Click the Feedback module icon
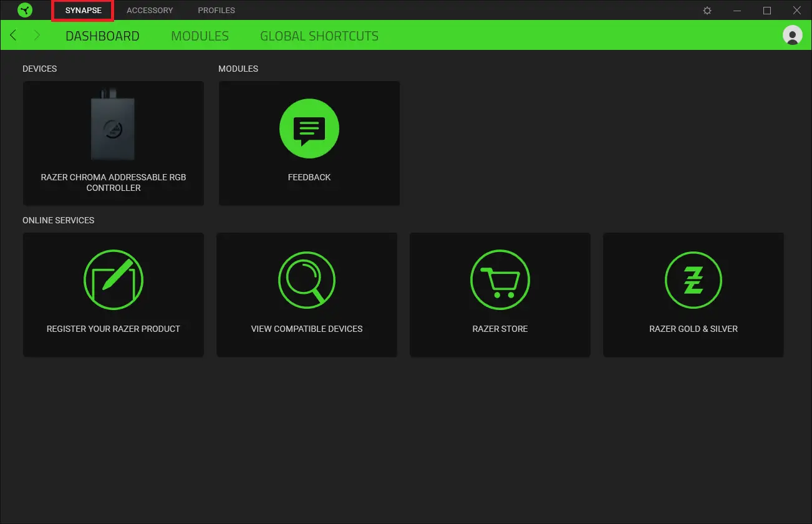Image resolution: width=812 pixels, height=524 pixels. click(309, 129)
